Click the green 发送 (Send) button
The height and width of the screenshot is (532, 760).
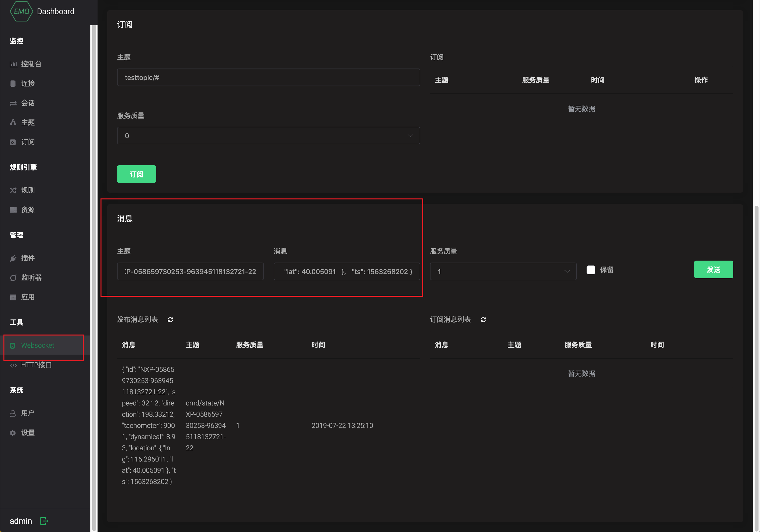713,270
